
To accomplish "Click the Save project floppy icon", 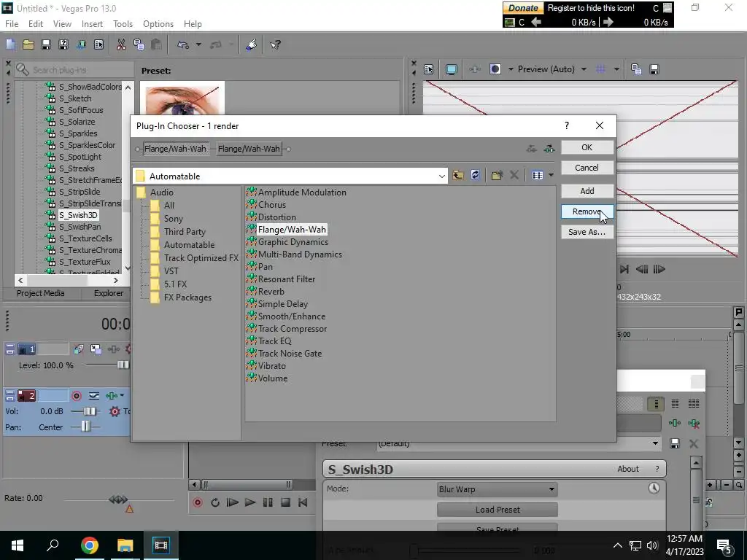I will 46,44.
